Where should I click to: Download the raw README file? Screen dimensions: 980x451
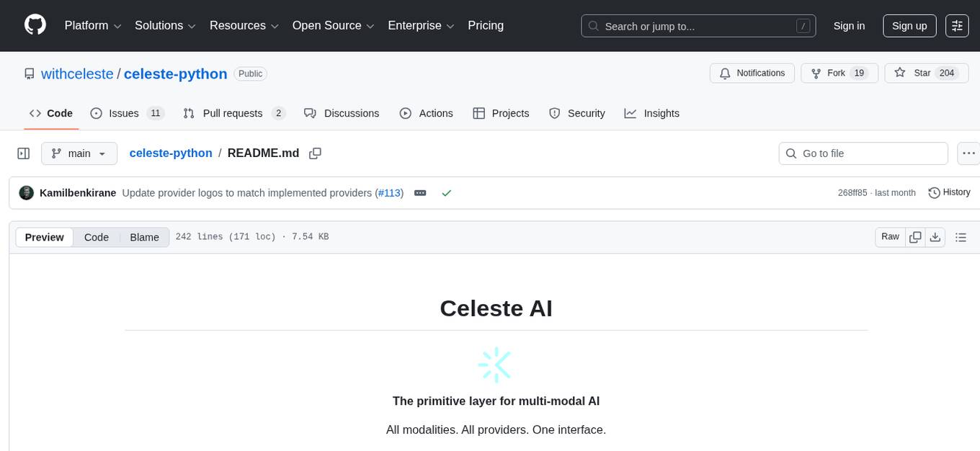coord(935,236)
